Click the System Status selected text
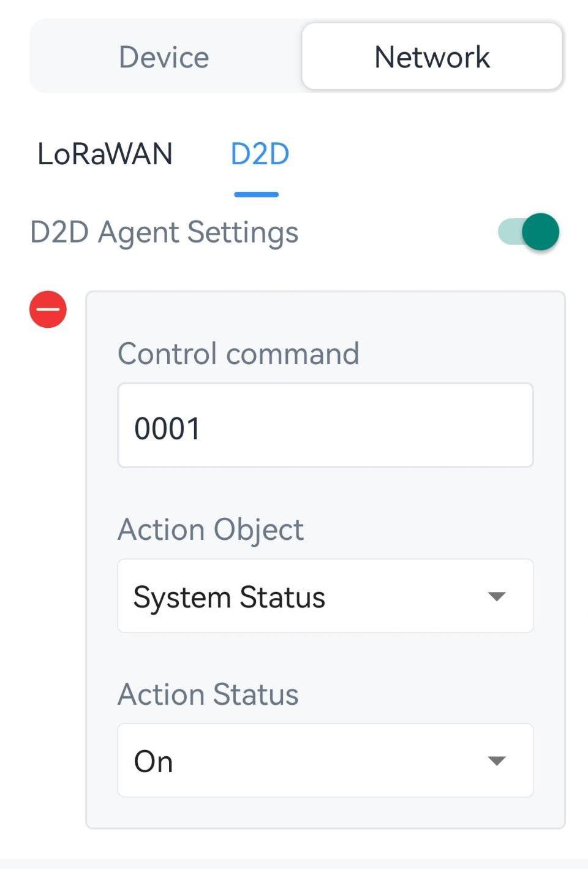Screen dimensions: 588x869 pos(229,598)
